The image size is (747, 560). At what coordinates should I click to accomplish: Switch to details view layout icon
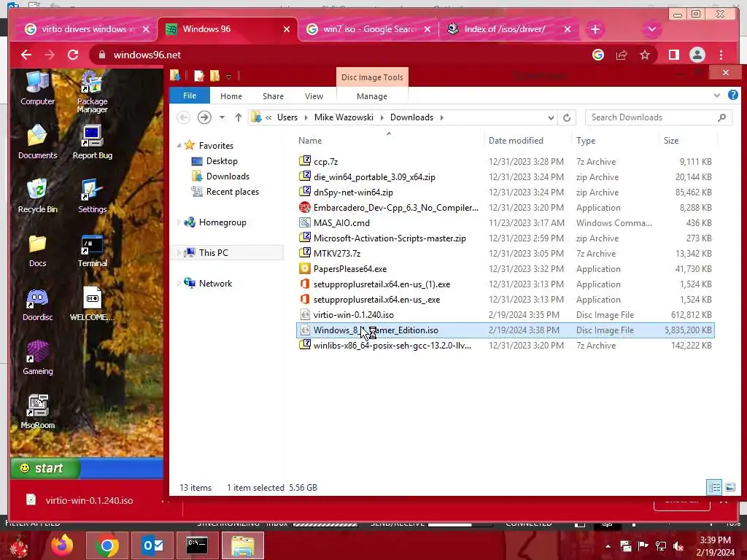coord(714,487)
